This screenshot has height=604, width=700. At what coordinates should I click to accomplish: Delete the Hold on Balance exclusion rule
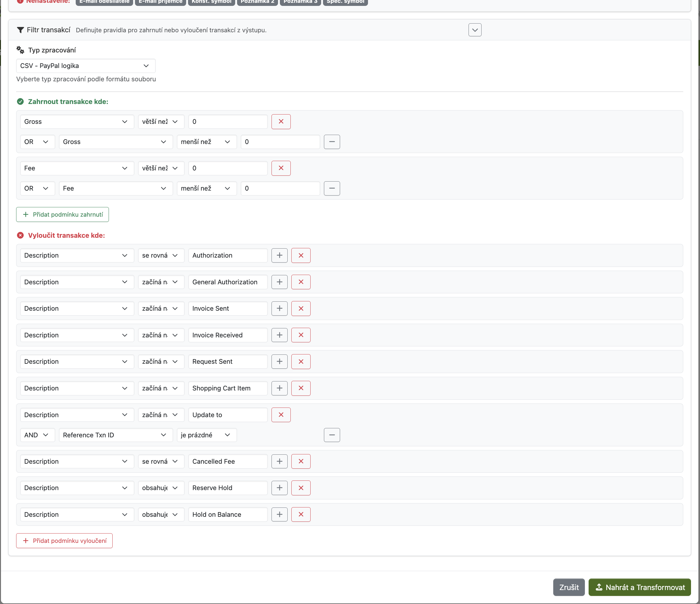300,514
